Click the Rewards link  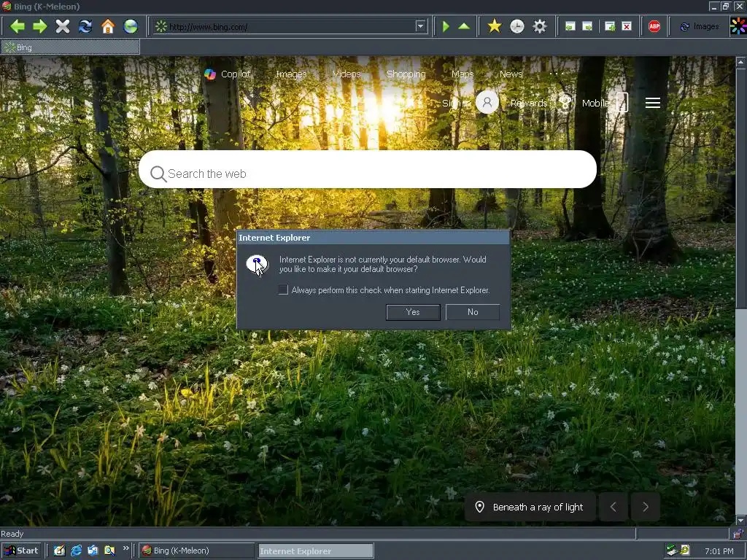[529, 104]
